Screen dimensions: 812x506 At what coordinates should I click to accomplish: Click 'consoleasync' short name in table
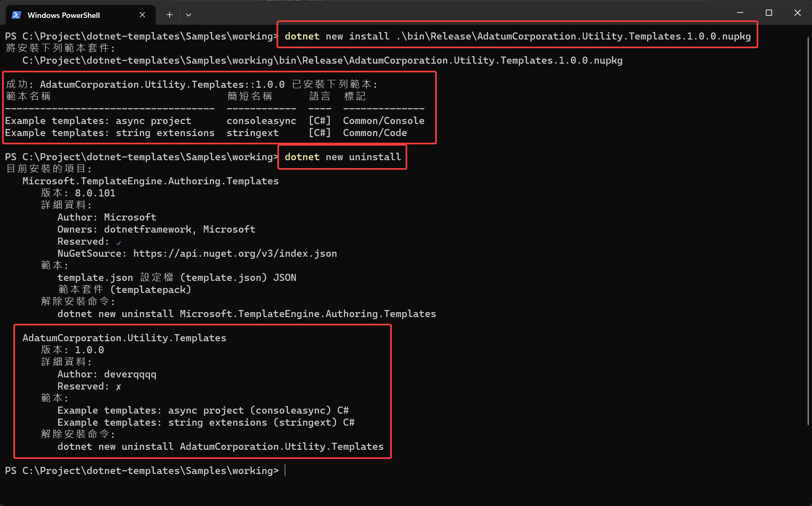tap(261, 121)
